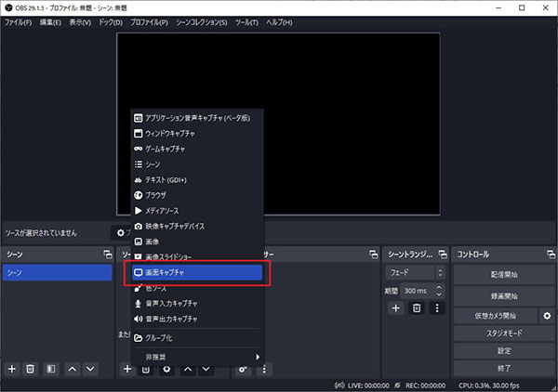Open virtual camera settings gear icon
This screenshot has height=392, width=558.
click(547, 316)
